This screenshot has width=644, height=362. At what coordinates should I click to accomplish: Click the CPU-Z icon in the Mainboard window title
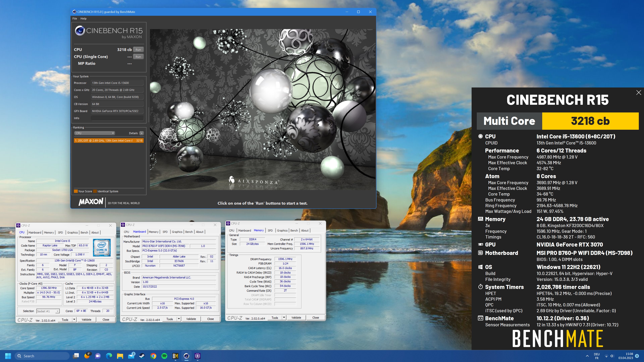pyautogui.click(x=123, y=225)
